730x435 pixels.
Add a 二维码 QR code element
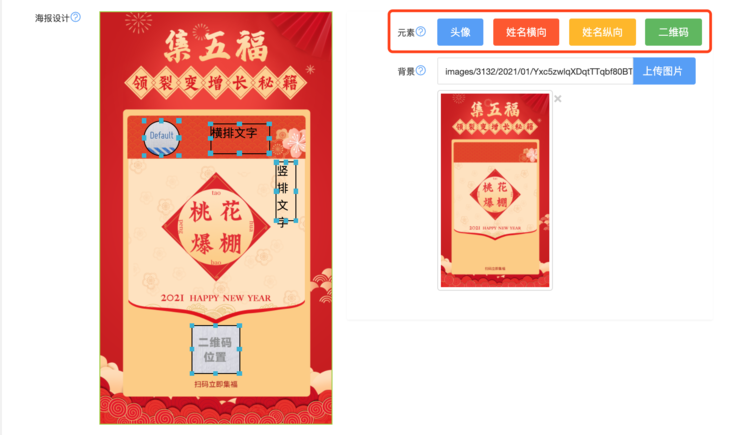tap(673, 32)
